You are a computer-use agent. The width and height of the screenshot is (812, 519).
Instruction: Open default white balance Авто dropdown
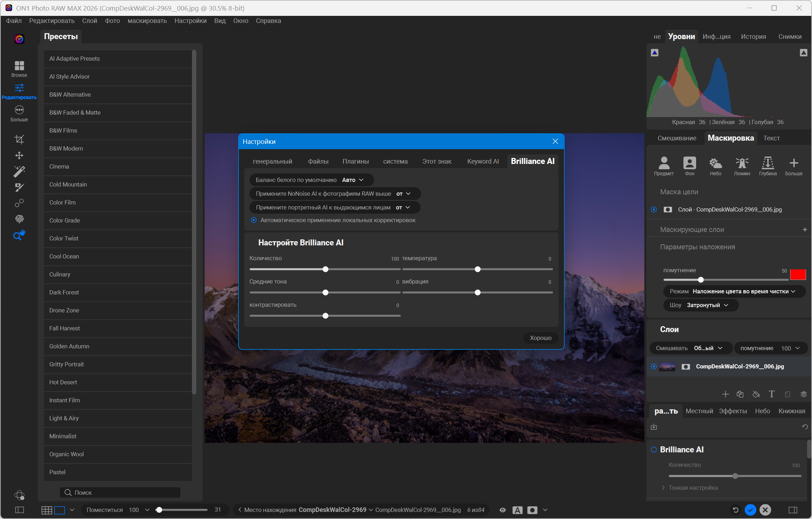[353, 180]
